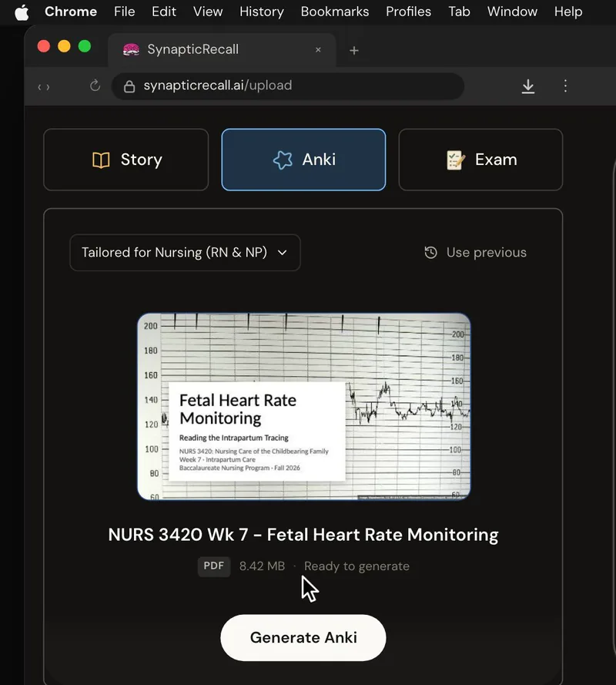The width and height of the screenshot is (616, 685).
Task: Open the Bookmarks menu
Action: pos(335,12)
